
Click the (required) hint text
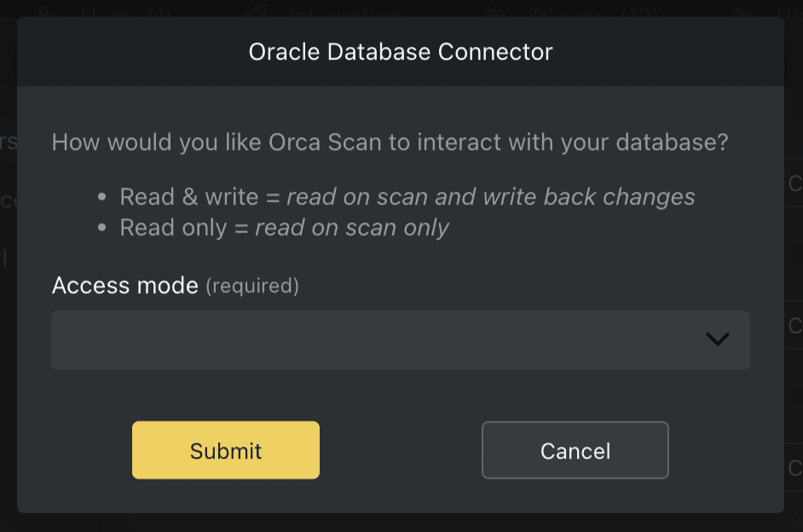(x=250, y=286)
